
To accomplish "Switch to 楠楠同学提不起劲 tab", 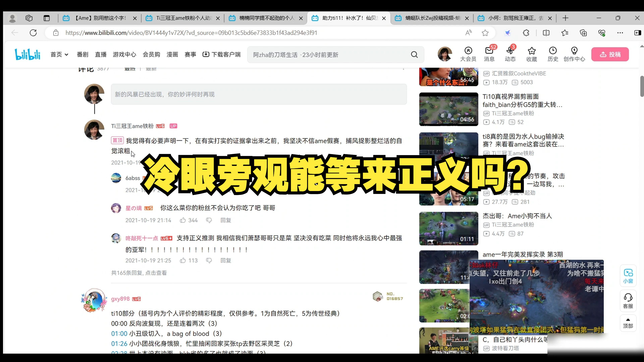I will (266, 18).
